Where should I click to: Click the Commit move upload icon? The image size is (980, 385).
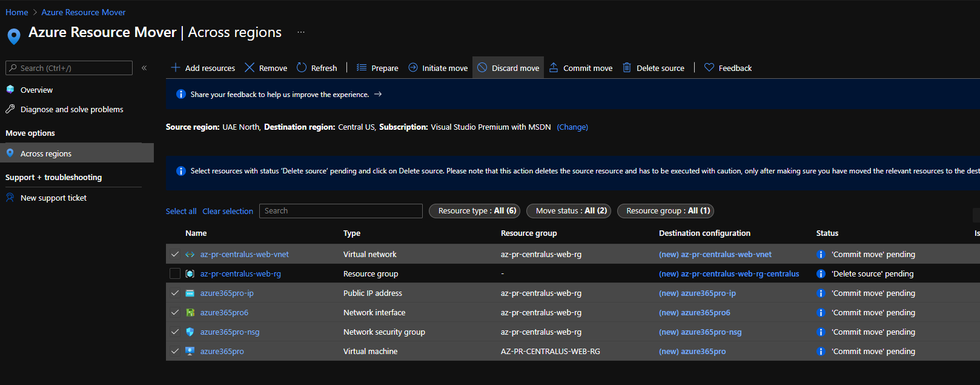(x=554, y=67)
